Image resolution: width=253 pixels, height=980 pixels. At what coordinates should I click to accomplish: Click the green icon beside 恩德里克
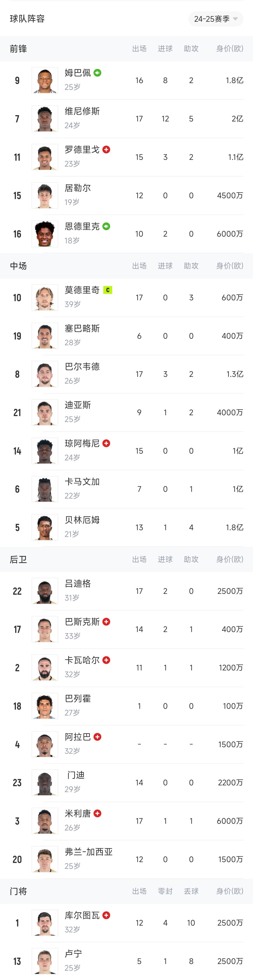point(106,226)
